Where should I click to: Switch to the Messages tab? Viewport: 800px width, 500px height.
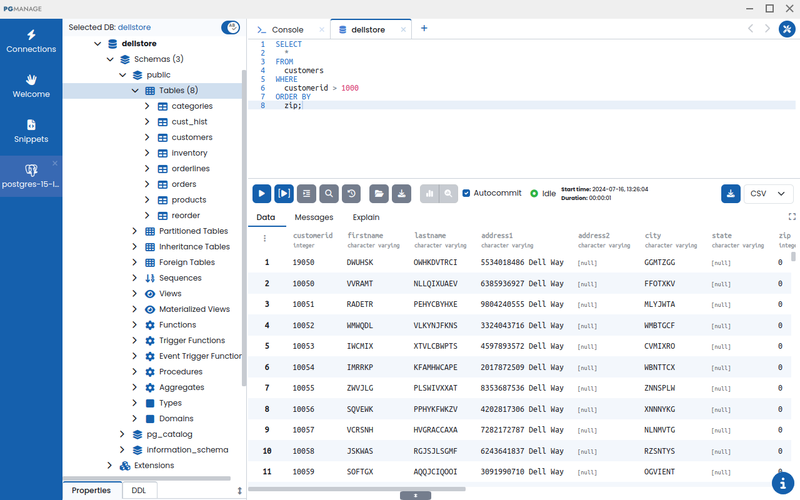[313, 217]
